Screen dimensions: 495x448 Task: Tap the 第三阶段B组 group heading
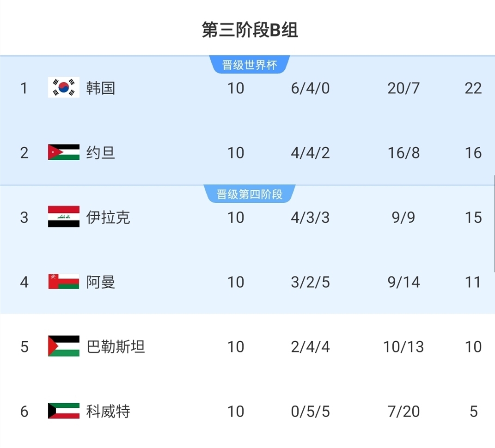tap(250, 30)
